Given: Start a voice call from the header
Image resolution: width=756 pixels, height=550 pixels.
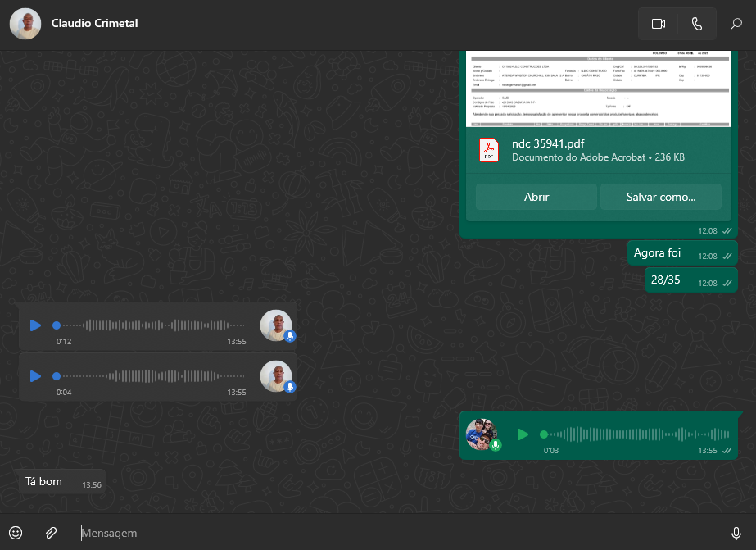Looking at the screenshot, I should click(697, 24).
